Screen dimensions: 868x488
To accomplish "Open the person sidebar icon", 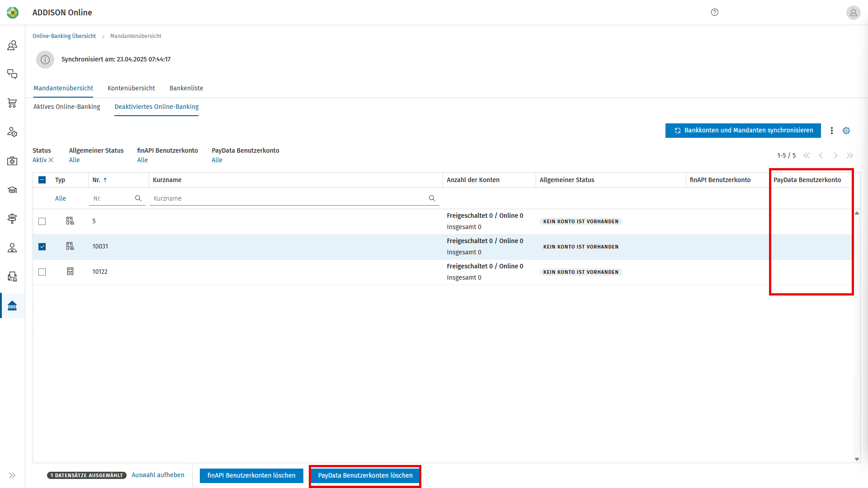I will [12, 248].
